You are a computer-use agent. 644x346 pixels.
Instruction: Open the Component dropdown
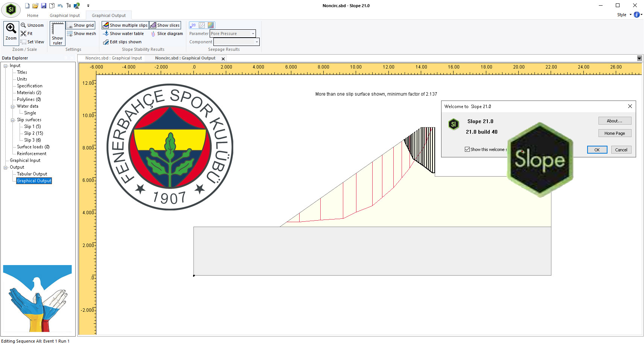(x=257, y=42)
